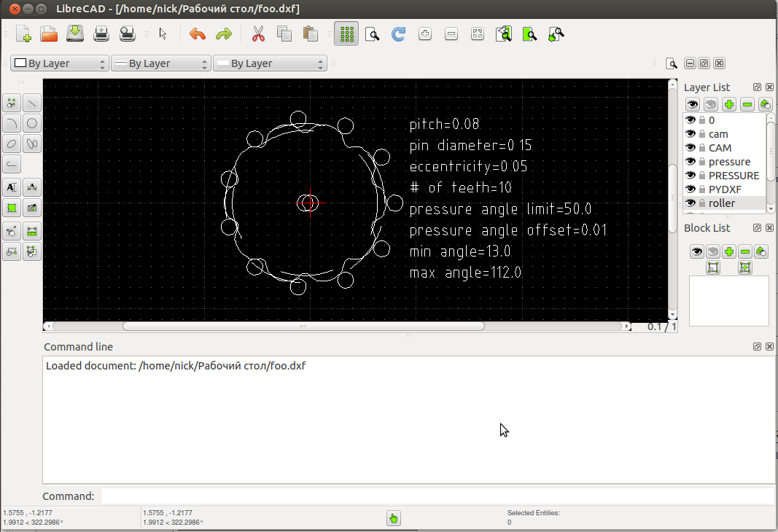This screenshot has height=532, width=778.
Task: Click the Paste clipboard icon
Action: pyautogui.click(x=311, y=34)
